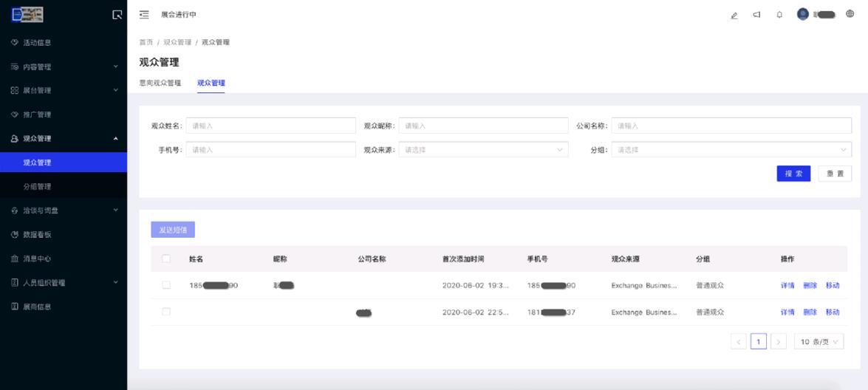The width and height of the screenshot is (868, 390).
Task: Click the 数据看板 chart icon in sidebar
Action: coord(15,235)
